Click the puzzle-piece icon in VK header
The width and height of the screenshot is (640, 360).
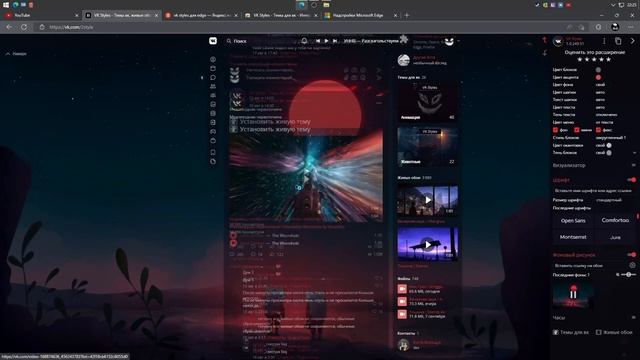point(404,39)
